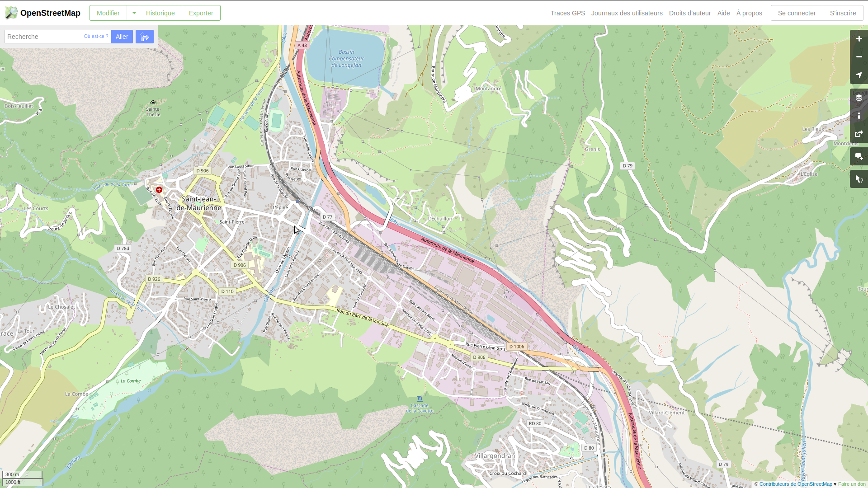Zoom out with the minus button
The width and height of the screenshot is (868, 488).
click(x=859, y=57)
